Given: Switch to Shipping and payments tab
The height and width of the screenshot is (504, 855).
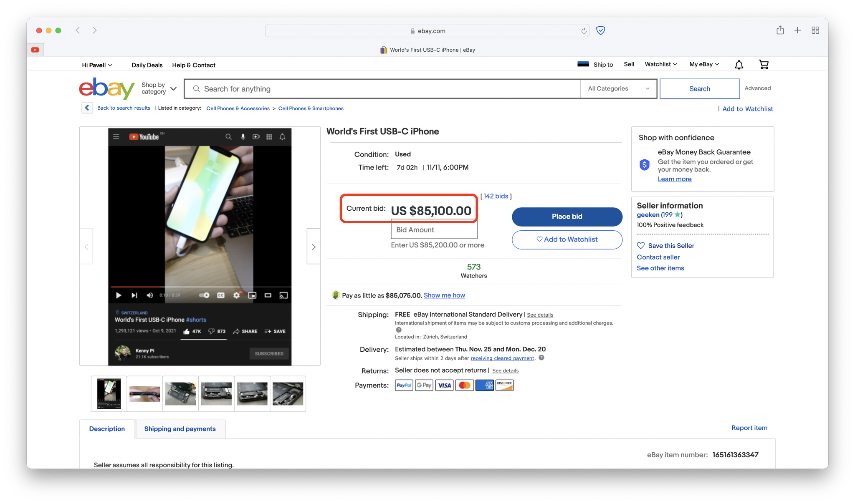Looking at the screenshot, I should (x=180, y=429).
